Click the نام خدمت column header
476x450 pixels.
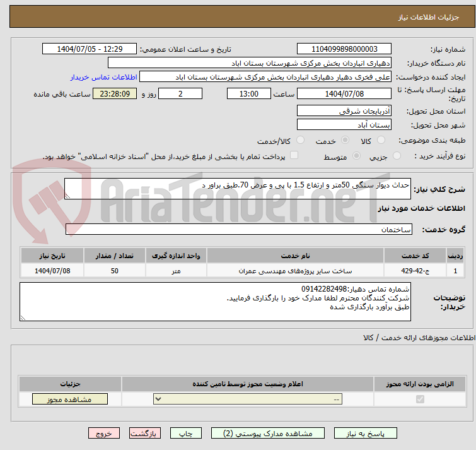[x=296, y=256]
